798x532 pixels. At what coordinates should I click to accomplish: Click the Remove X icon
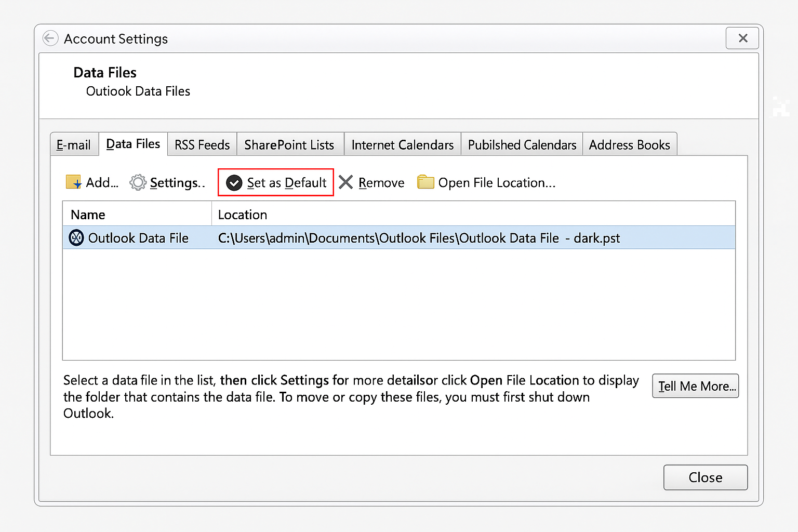[x=346, y=182]
